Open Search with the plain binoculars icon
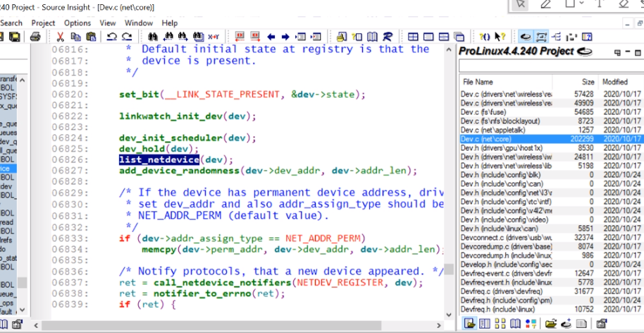This screenshot has width=644, height=333. coord(153,37)
